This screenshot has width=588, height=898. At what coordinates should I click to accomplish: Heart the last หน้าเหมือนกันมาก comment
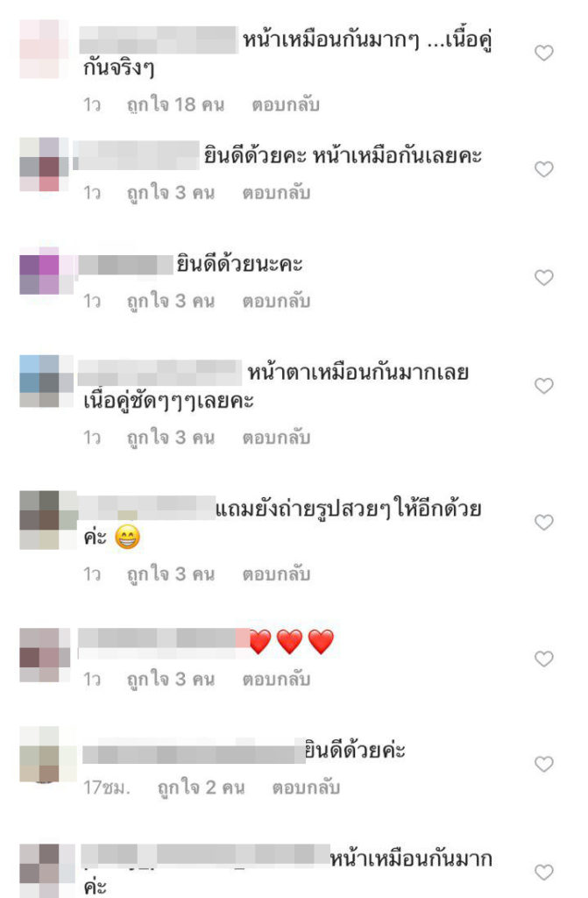coord(544,872)
